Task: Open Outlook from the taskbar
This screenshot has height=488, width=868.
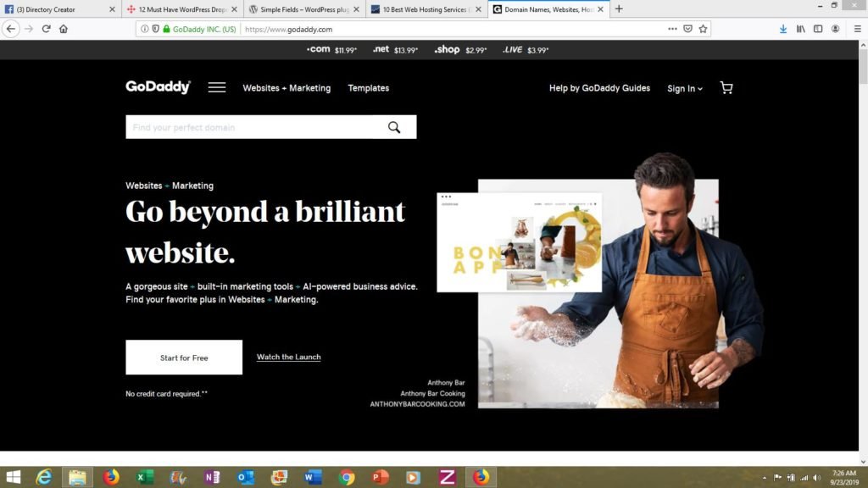Action: (246, 477)
